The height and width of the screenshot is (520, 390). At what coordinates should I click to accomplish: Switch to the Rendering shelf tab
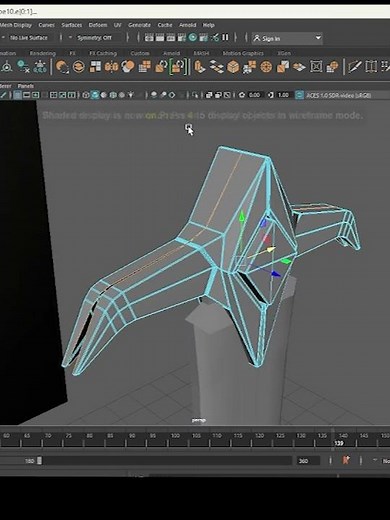(42, 53)
